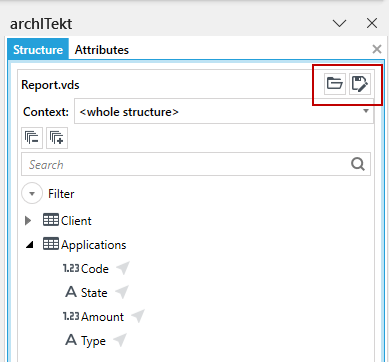Click the Filter label
The width and height of the screenshot is (389, 362).
(x=61, y=194)
